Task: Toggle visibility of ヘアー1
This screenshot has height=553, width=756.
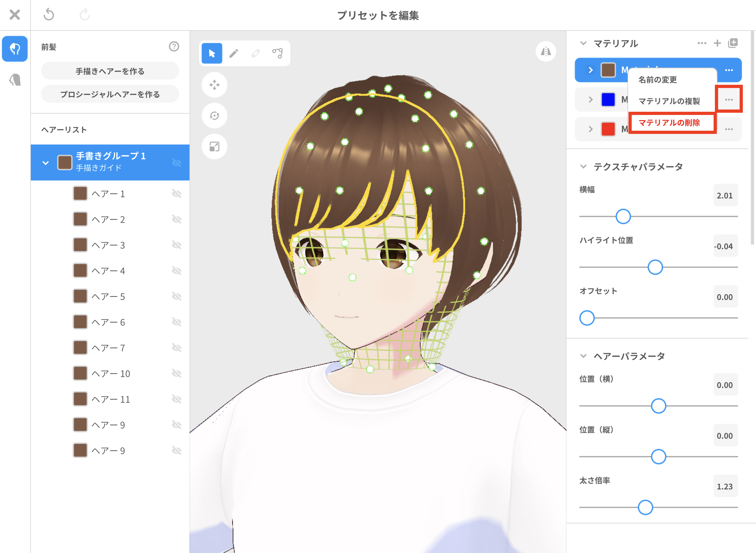Action: [x=176, y=193]
